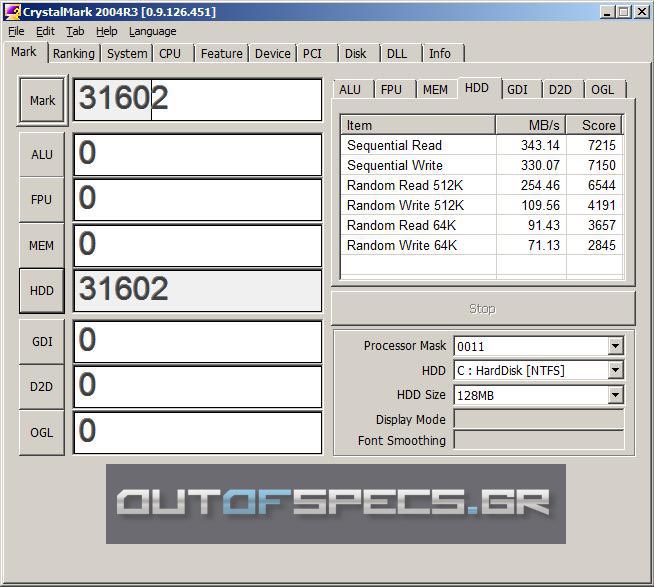This screenshot has height=587, width=654.
Task: Switch to the Ranking tab
Action: pyautogui.click(x=74, y=53)
